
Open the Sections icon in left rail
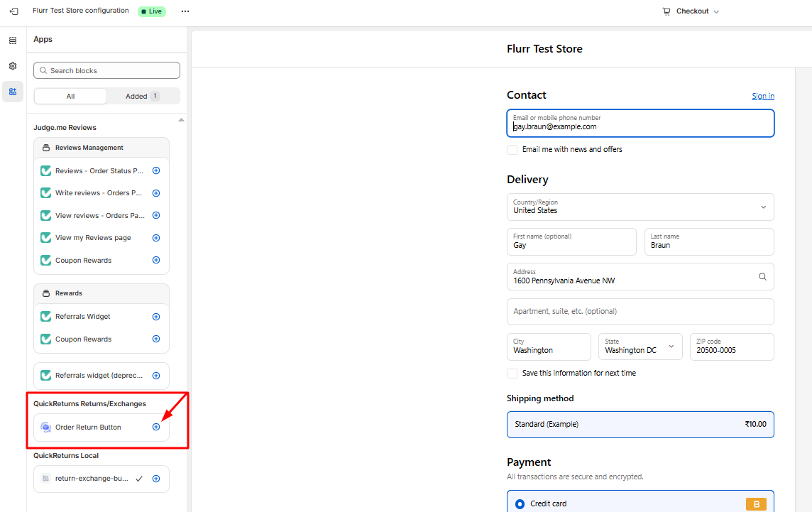pyautogui.click(x=13, y=41)
